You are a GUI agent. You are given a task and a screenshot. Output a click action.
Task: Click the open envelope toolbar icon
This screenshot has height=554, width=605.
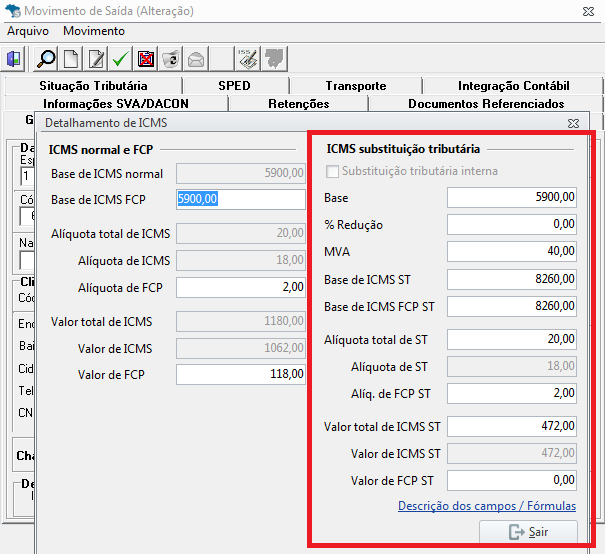click(x=196, y=59)
